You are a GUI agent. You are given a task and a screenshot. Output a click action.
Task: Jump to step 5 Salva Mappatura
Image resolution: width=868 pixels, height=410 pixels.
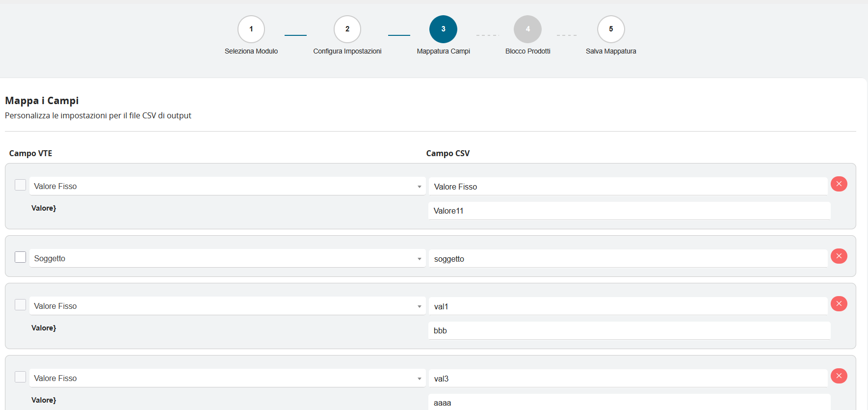point(611,29)
